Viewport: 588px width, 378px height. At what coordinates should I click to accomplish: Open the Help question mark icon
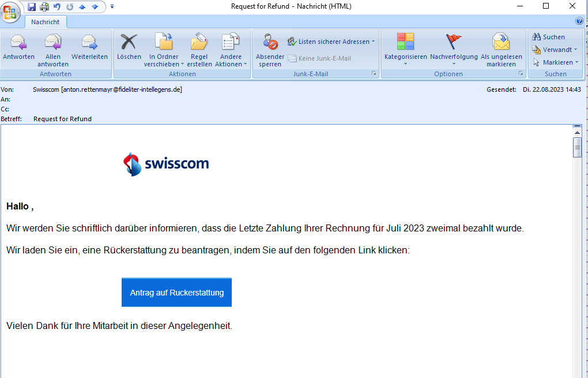click(579, 21)
